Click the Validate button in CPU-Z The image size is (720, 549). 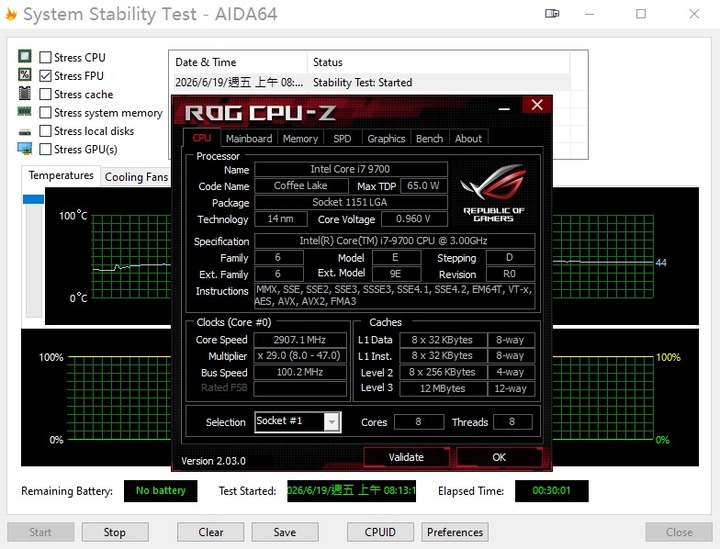click(406, 457)
